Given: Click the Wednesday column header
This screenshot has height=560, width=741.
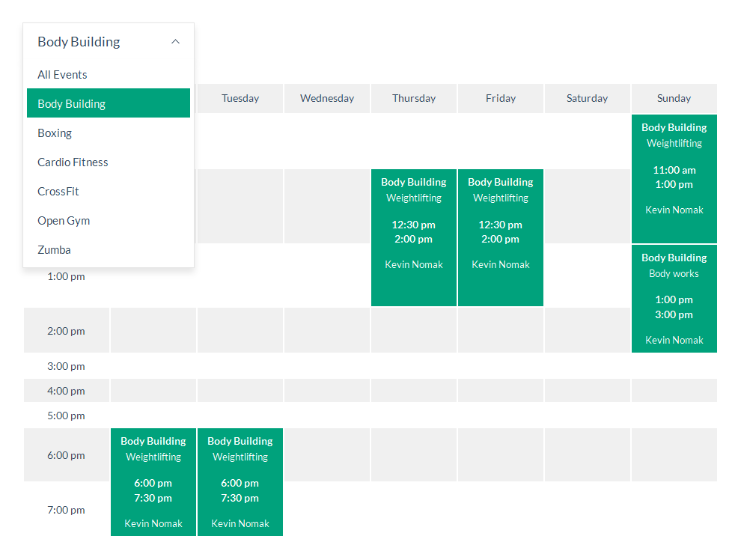Looking at the screenshot, I should (327, 98).
